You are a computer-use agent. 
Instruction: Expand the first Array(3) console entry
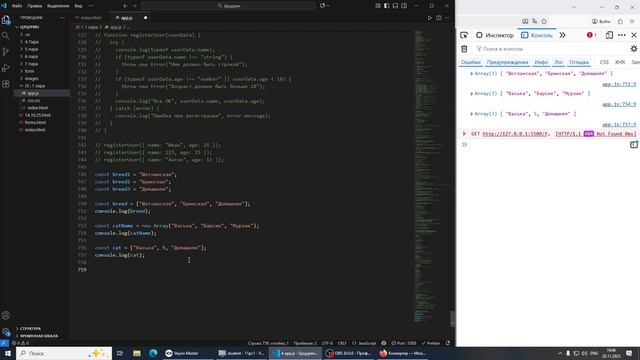pos(471,73)
